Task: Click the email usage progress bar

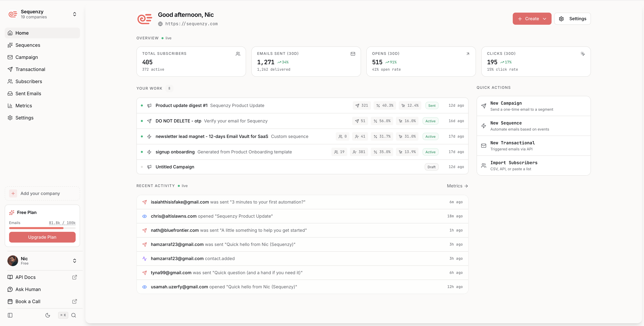Action: pyautogui.click(x=42, y=228)
